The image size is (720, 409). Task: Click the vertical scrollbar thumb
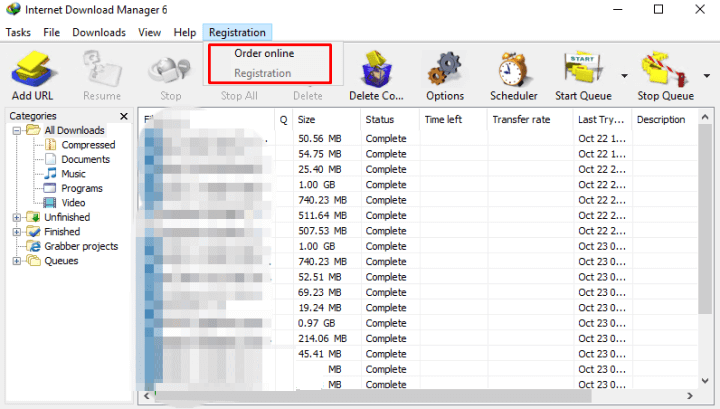[x=705, y=219]
